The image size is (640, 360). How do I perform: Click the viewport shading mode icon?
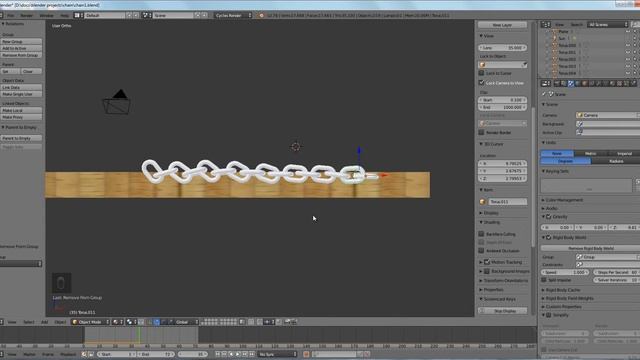117,322
